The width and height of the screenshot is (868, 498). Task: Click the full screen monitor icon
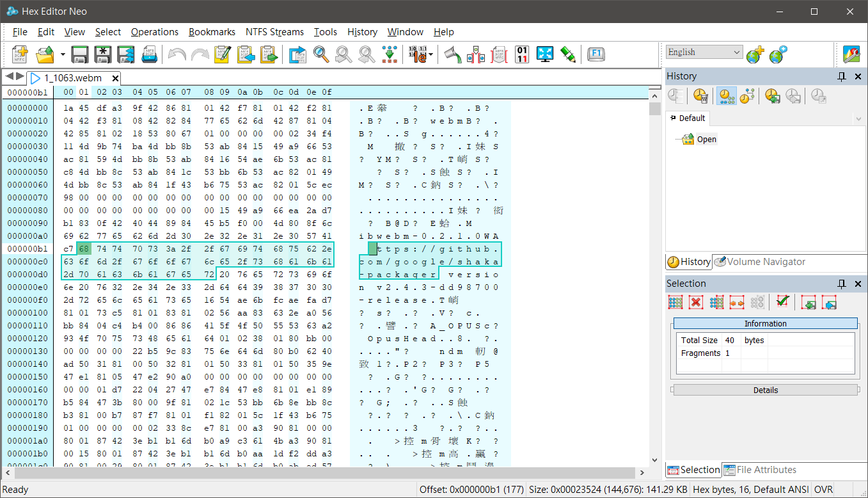[544, 54]
